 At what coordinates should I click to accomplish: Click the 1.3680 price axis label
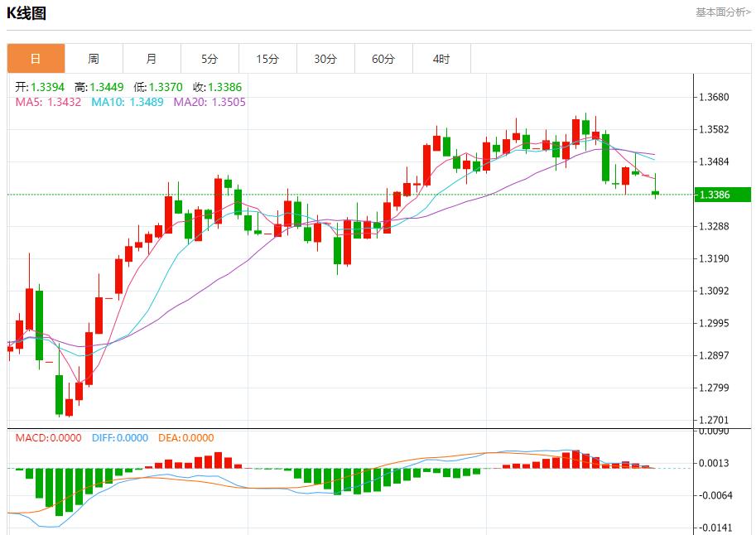point(714,97)
